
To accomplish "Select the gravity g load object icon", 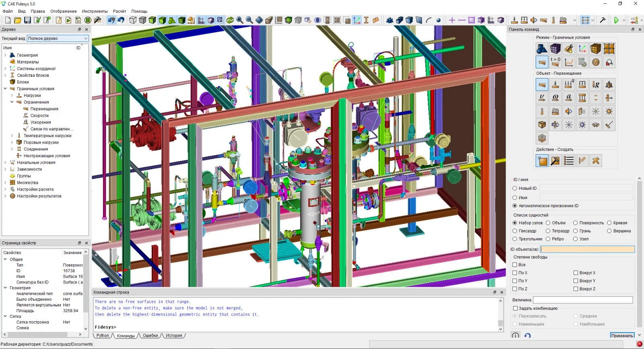I will pos(596,84).
